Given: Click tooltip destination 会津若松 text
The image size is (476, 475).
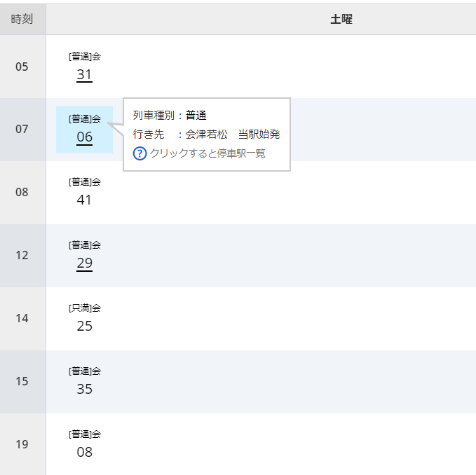Looking at the screenshot, I should tap(206, 135).
